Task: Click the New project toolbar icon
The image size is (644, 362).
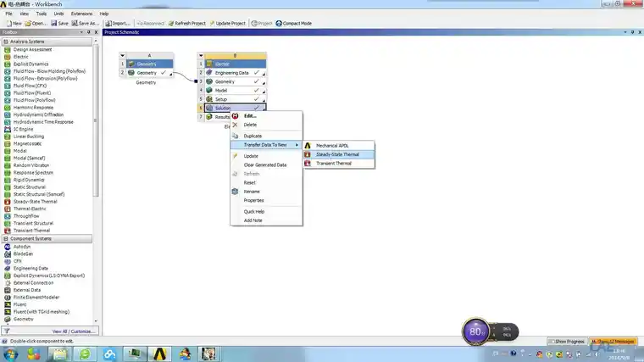Action: click(x=14, y=24)
